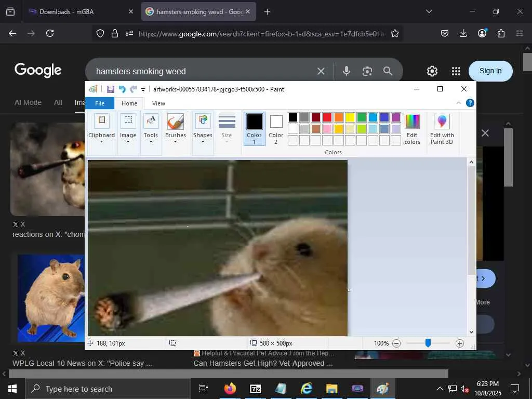Start voice search with microphone icon
This screenshot has height=399, width=532.
coord(347,71)
